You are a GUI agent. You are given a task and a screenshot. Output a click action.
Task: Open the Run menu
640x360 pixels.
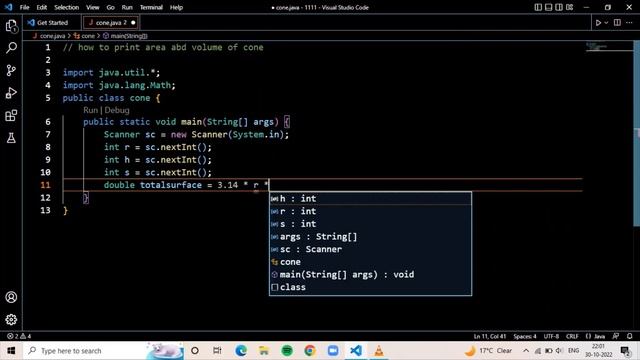[127, 7]
